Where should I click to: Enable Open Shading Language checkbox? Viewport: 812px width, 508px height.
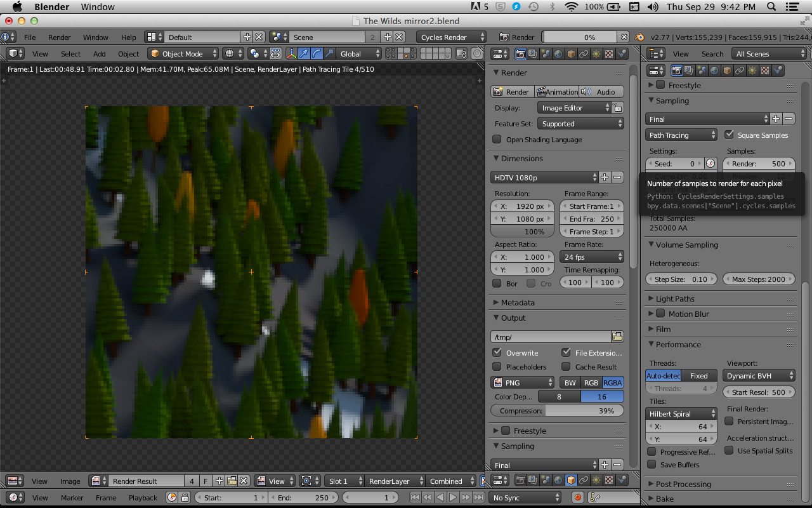coord(497,140)
